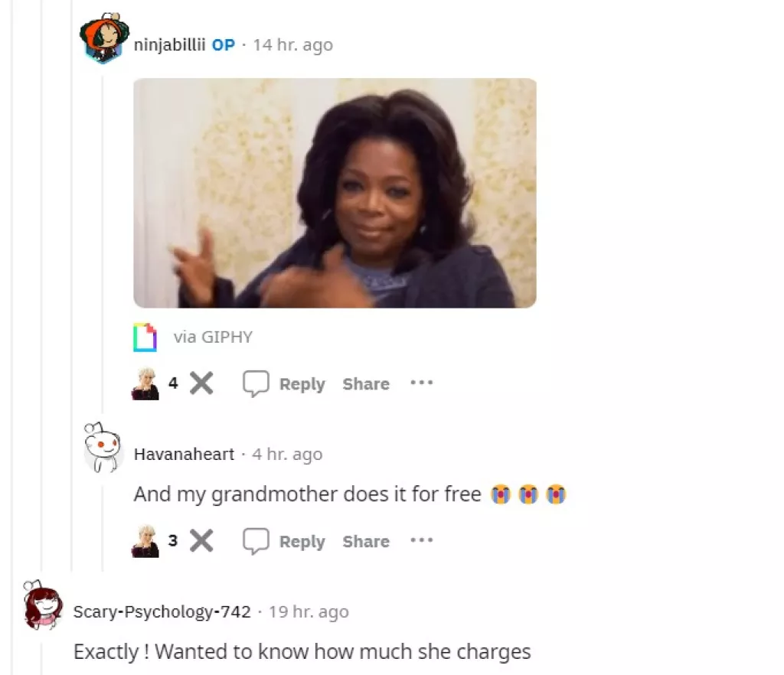Screen dimensions: 784x675
Task: Click Havanaheart's Snoo avatar
Action: (103, 447)
